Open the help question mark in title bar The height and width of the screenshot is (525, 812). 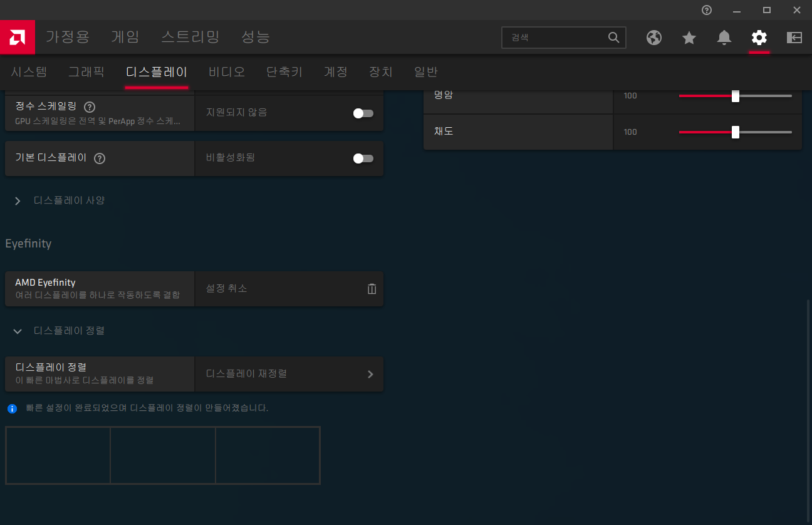pos(707,10)
